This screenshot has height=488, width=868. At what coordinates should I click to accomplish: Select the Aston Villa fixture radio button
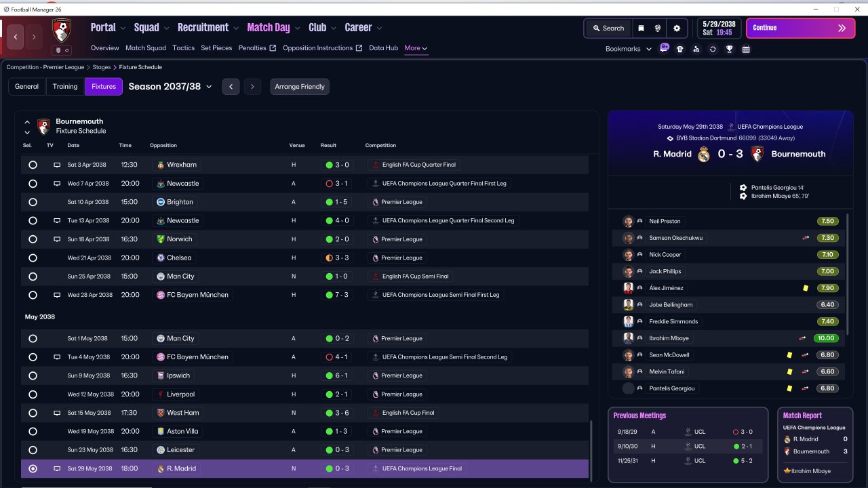tap(33, 431)
